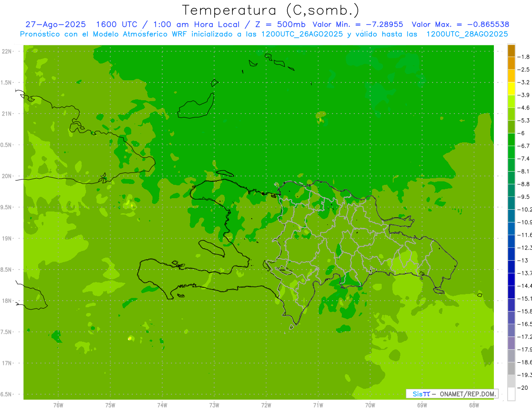The image size is (532, 411).
Task: Click the "-1.8" colorbar value
Action: (x=524, y=57)
